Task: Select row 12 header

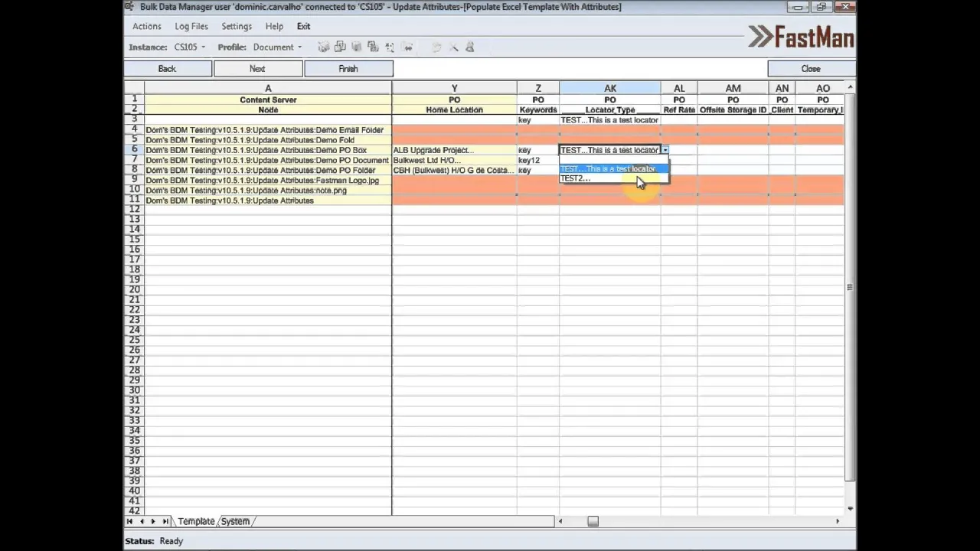Action: click(x=134, y=209)
